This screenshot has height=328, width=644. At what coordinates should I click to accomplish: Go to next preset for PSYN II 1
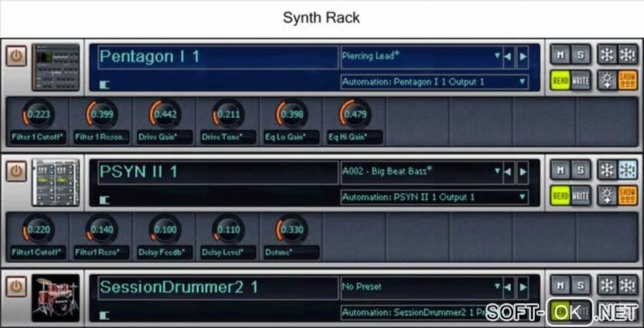523,171
